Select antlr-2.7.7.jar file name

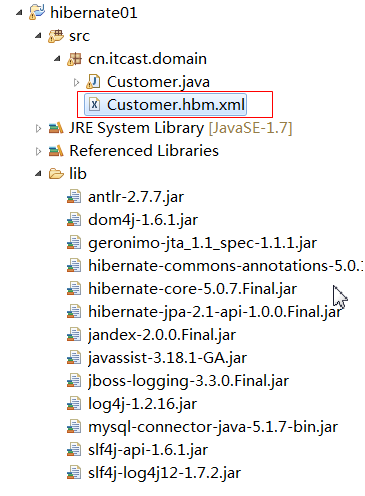pyautogui.click(x=136, y=197)
